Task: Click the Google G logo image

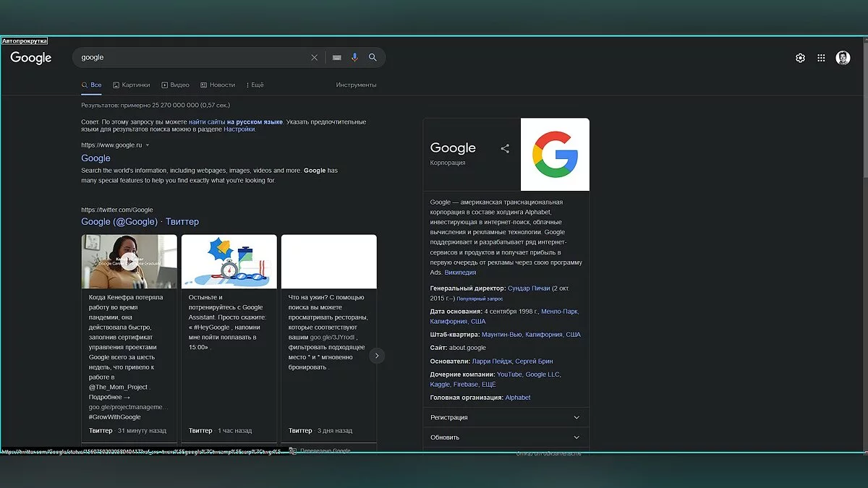Action: click(555, 155)
